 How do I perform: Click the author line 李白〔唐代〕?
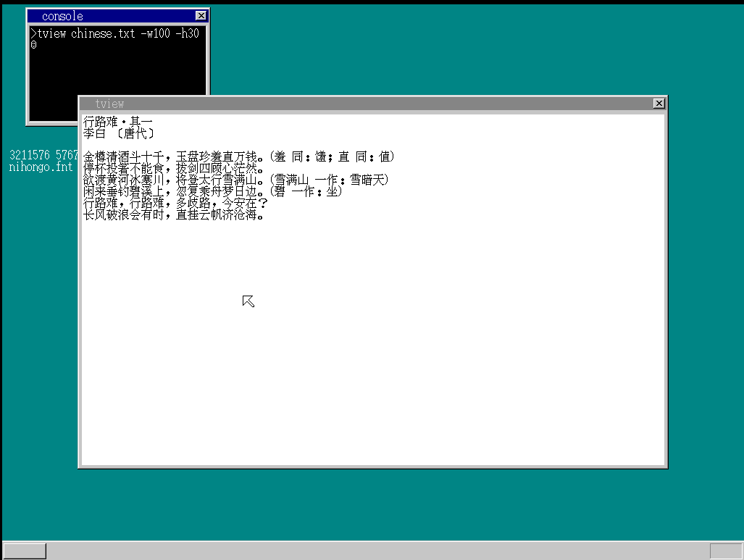click(x=119, y=133)
